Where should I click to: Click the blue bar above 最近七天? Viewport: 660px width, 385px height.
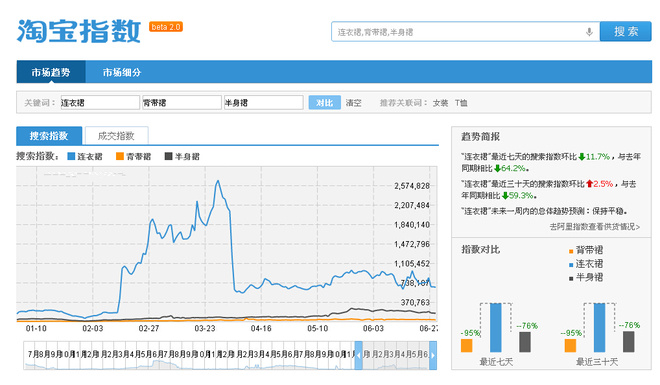point(496,327)
